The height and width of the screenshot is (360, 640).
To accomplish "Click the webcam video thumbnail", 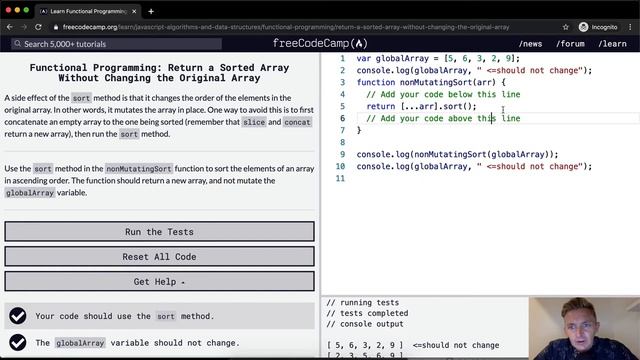I will click(x=584, y=328).
